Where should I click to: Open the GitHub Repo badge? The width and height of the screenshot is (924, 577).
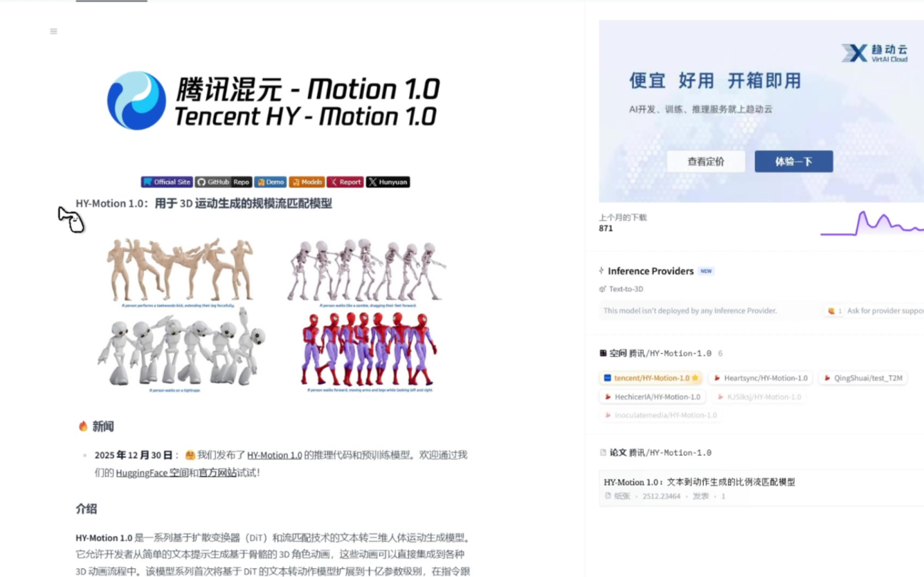pyautogui.click(x=223, y=182)
